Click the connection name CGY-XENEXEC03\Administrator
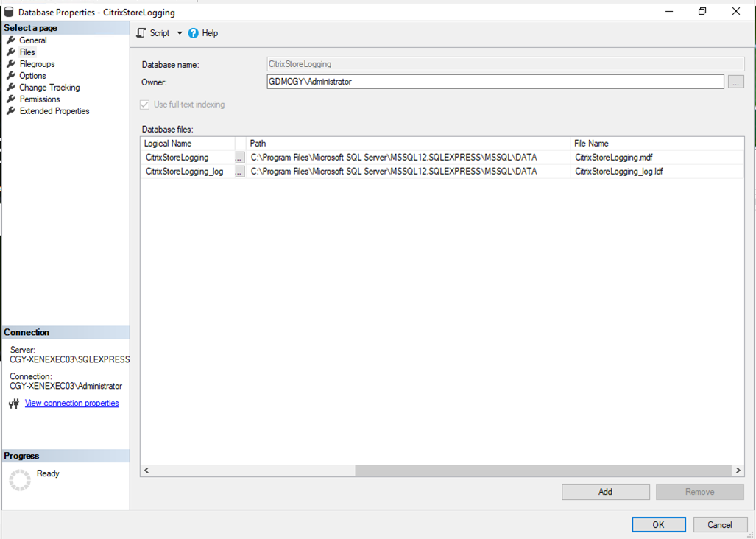 66,386
